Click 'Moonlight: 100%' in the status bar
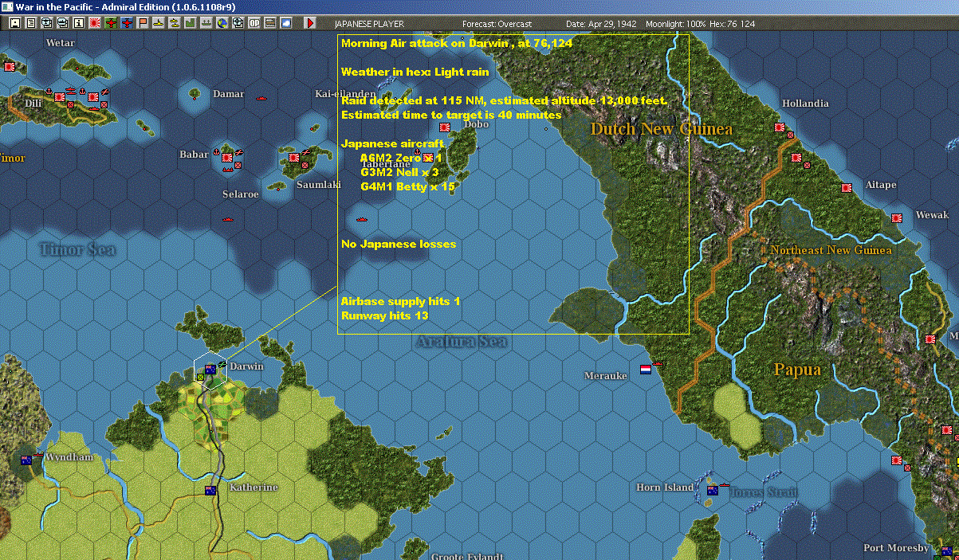Image resolution: width=959 pixels, height=560 pixels. tap(678, 24)
